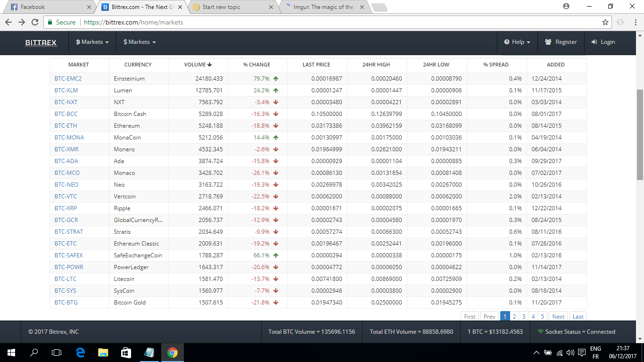The width and height of the screenshot is (644, 362).
Task: Go to pagination page 2
Action: (514, 316)
